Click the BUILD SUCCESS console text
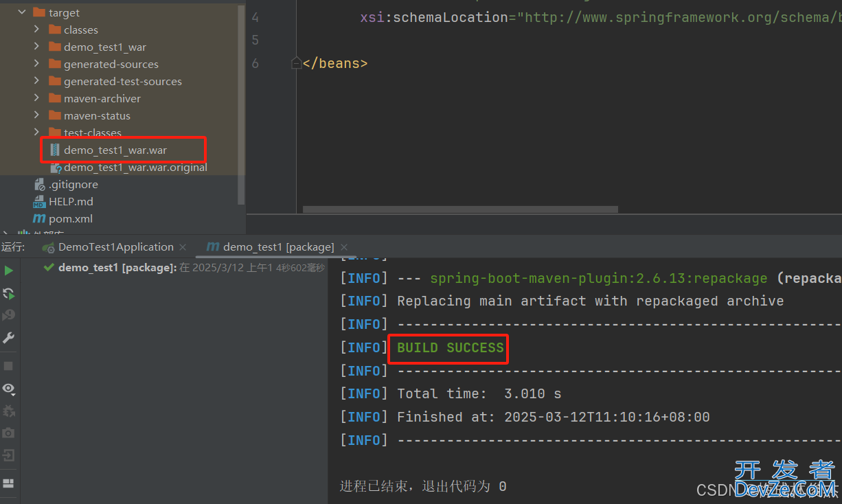Screen dimensions: 842x504 451,347
